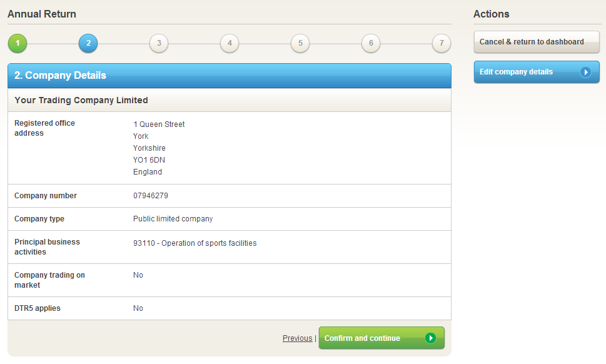Click arrow icon on Edit company details
Image resolution: width=606 pixels, height=364 pixels.
click(586, 72)
